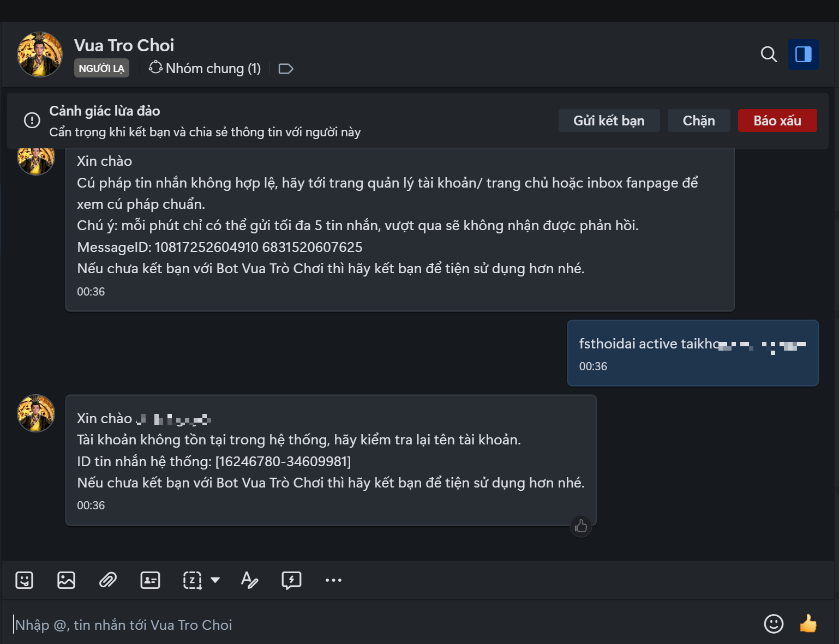Viewport: 839px width, 644px height.
Task: Open text formatting pen icon
Action: (249, 580)
